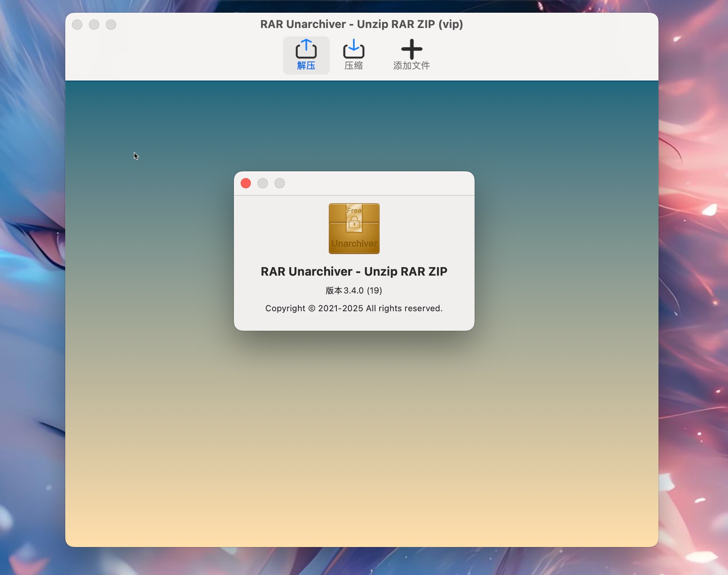Image resolution: width=728 pixels, height=575 pixels.
Task: Switch to the 压缩 (compress) tool
Action: point(353,55)
